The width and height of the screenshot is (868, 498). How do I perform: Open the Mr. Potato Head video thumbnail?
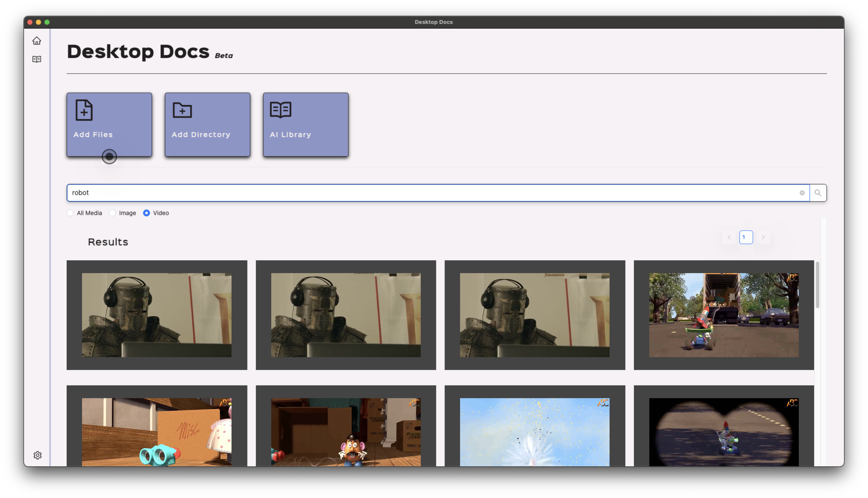[346, 432]
